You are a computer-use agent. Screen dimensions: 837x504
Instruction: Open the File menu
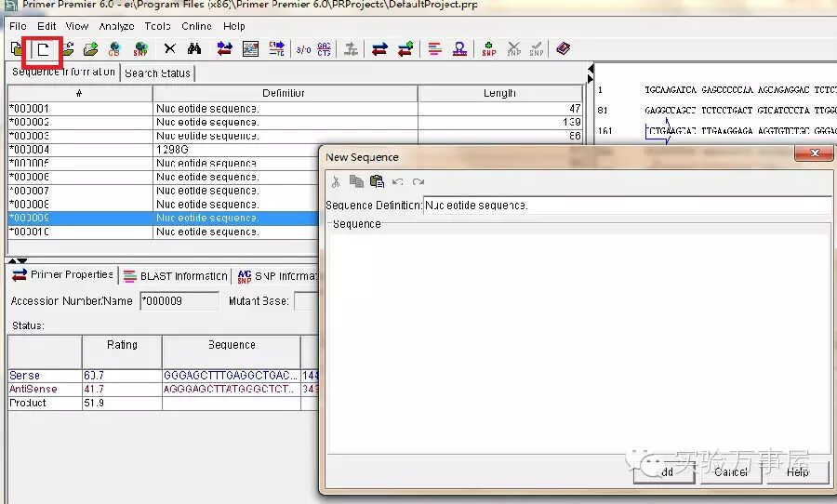(19, 26)
